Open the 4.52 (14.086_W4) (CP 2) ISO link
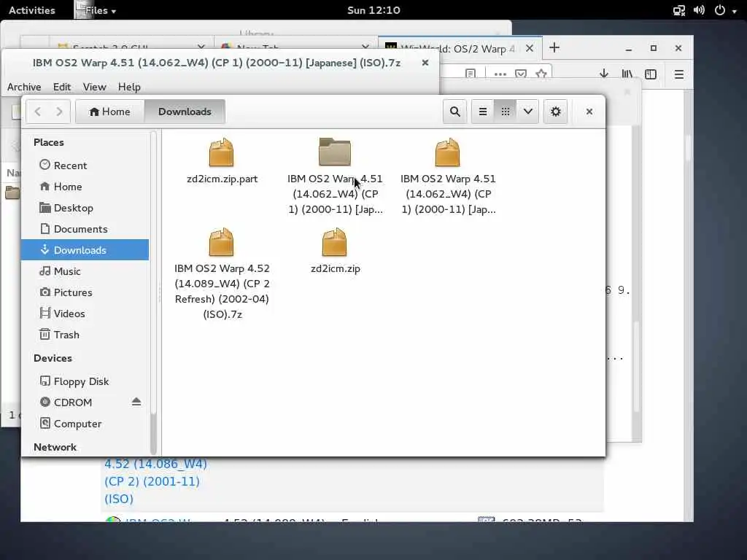Viewport: 747px width, 560px height. (x=155, y=481)
